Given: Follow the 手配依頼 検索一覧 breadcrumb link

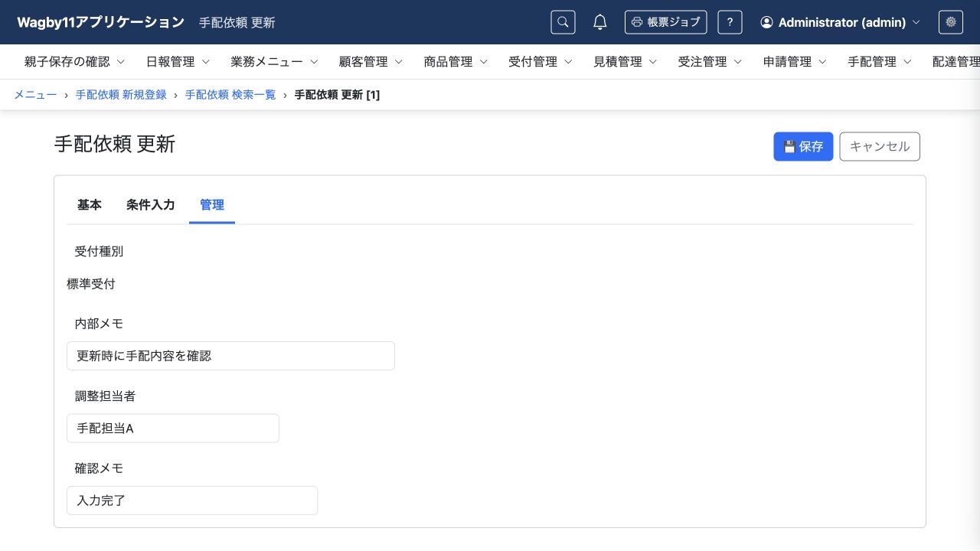Looking at the screenshot, I should click(x=230, y=95).
